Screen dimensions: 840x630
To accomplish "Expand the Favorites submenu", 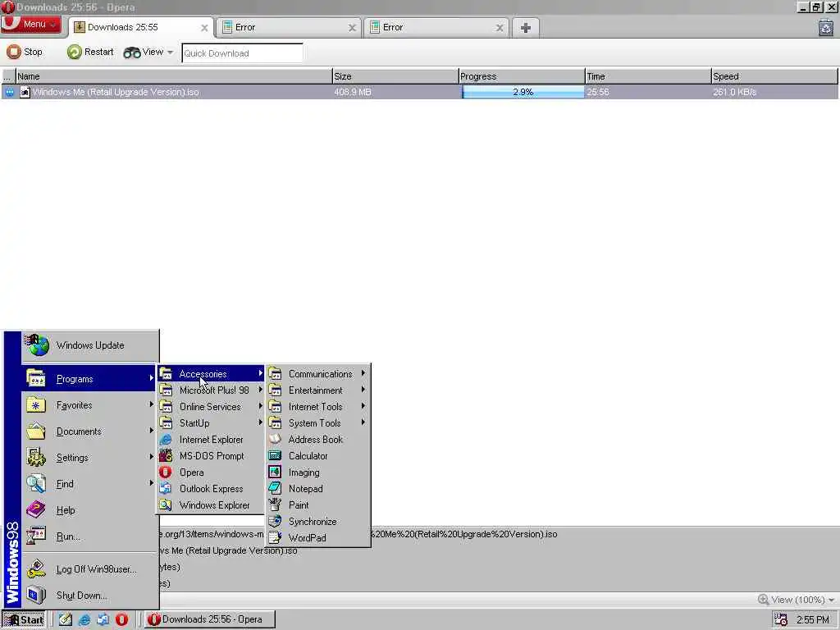I will (x=89, y=405).
